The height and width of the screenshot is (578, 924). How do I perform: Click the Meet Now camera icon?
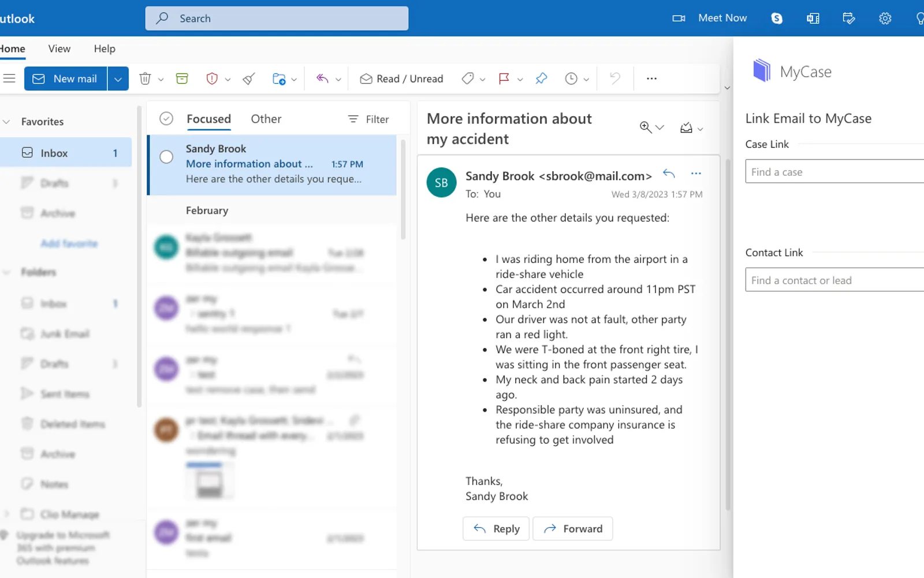[679, 18]
